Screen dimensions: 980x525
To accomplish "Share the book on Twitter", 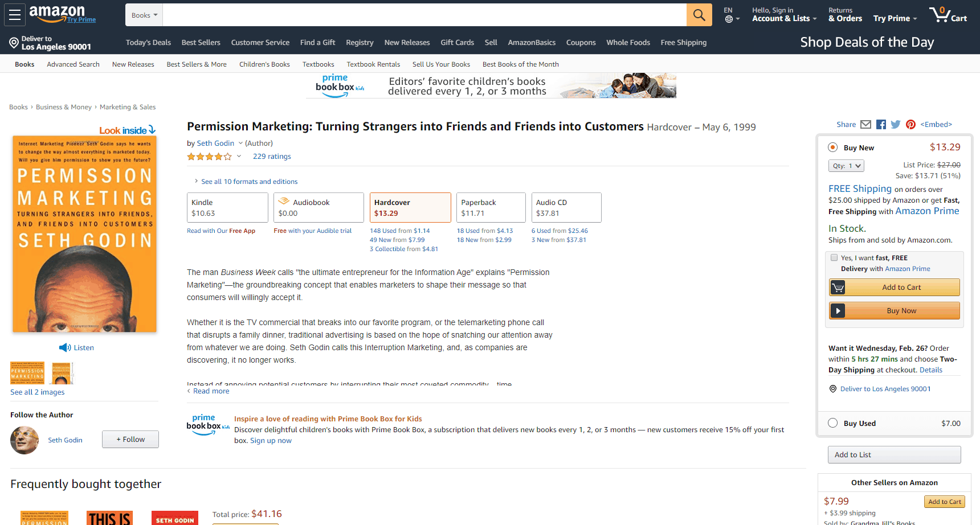I will point(896,125).
